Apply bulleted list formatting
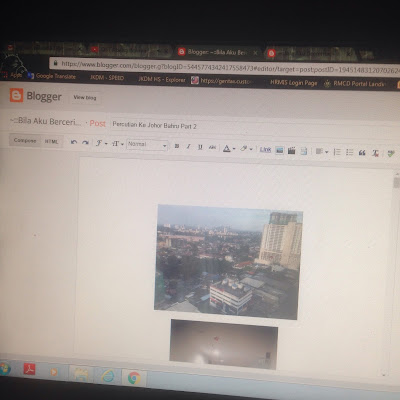400x400 pixels. (349, 152)
